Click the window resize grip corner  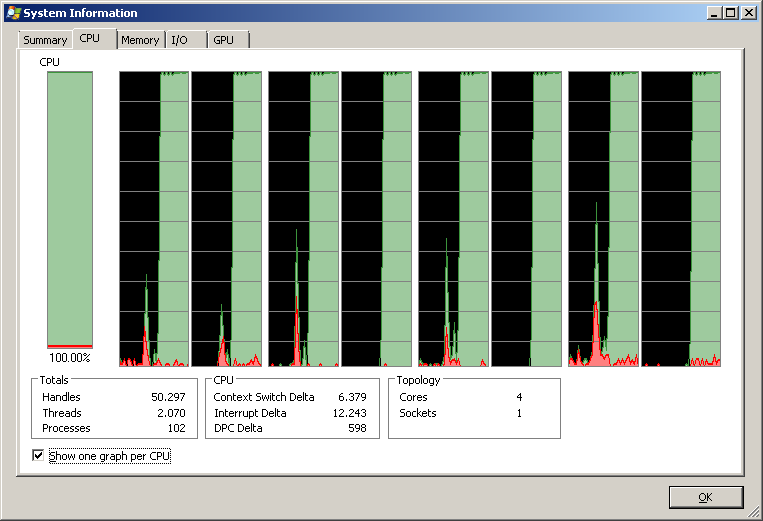pyautogui.click(x=754, y=512)
